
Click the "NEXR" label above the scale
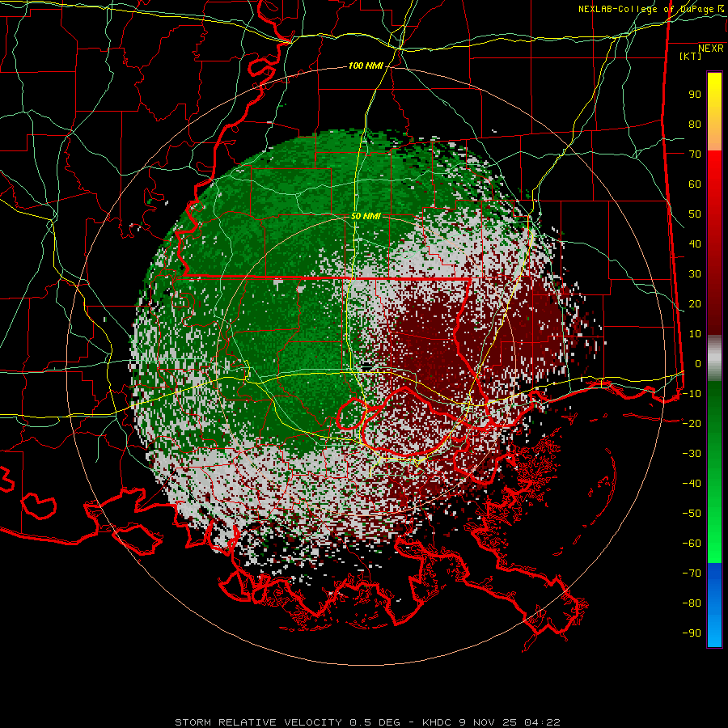point(711,49)
